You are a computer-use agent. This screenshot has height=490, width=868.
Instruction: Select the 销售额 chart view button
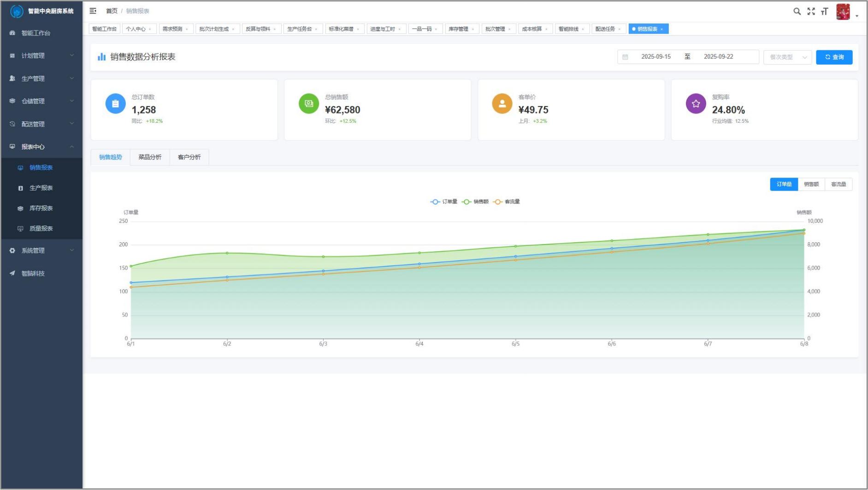pos(811,185)
